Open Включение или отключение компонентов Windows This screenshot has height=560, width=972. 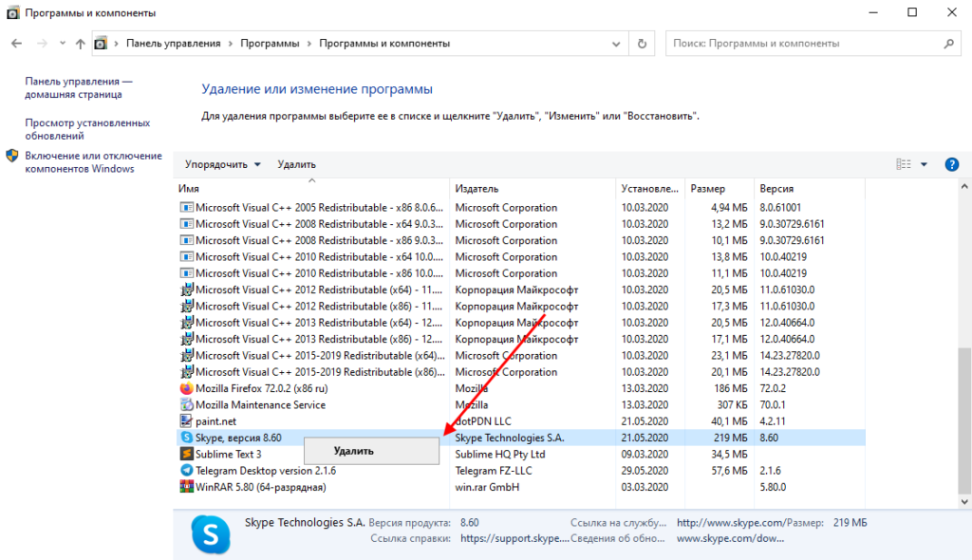[x=93, y=162]
